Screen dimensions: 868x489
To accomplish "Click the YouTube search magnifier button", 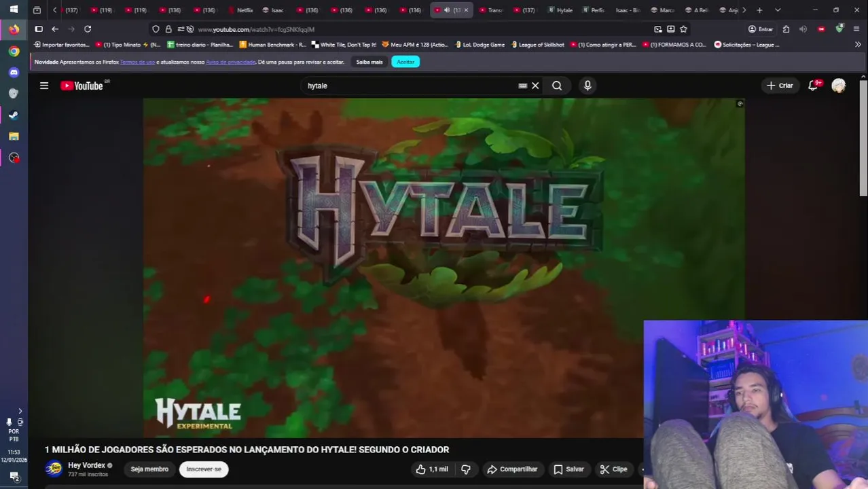I will click(x=557, y=86).
